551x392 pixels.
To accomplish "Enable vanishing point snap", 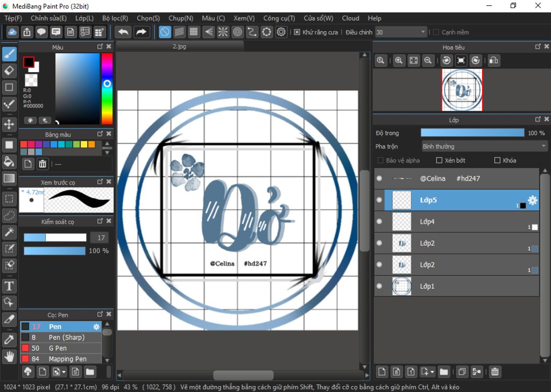I will pos(208,32).
